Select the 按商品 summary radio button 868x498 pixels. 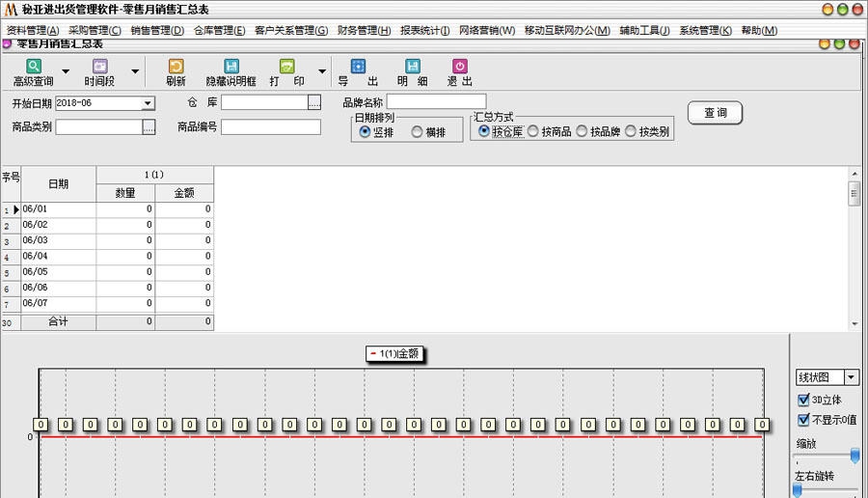(533, 132)
